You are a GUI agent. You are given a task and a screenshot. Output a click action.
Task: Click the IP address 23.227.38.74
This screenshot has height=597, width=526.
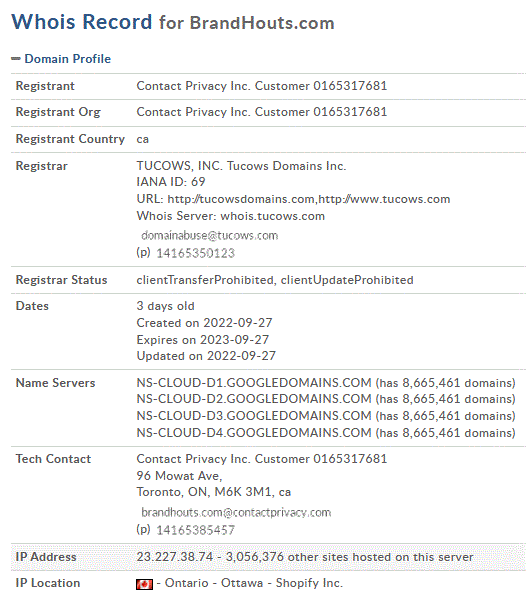pos(175,557)
